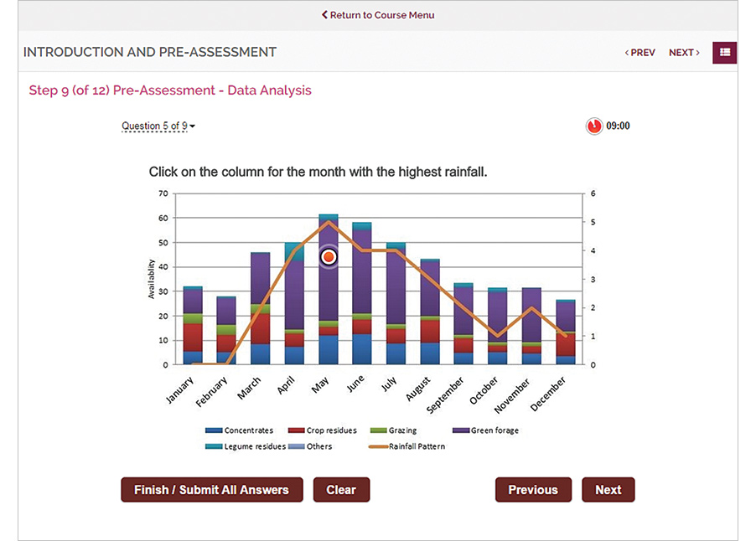Click the red timer clock icon
Screen dimensions: 756x541
(x=594, y=126)
